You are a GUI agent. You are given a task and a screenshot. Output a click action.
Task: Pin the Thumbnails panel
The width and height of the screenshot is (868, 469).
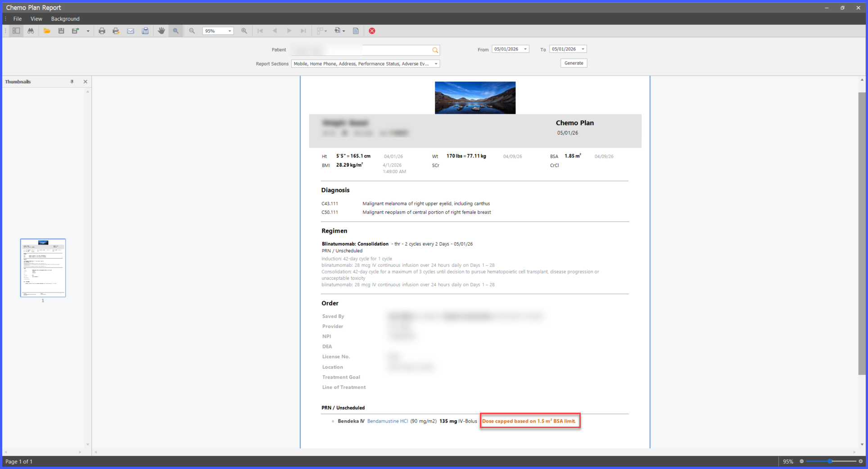[72, 82]
